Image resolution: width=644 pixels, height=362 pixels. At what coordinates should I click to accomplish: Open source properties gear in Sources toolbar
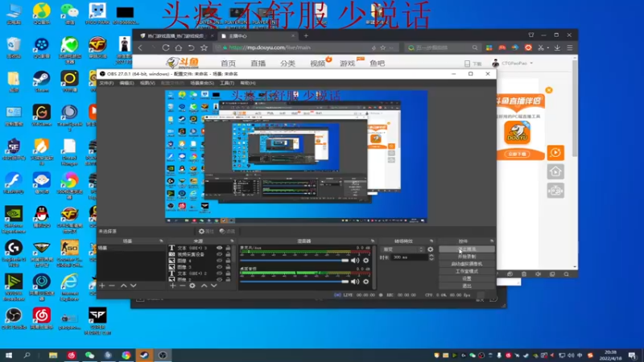pyautogui.click(x=192, y=286)
